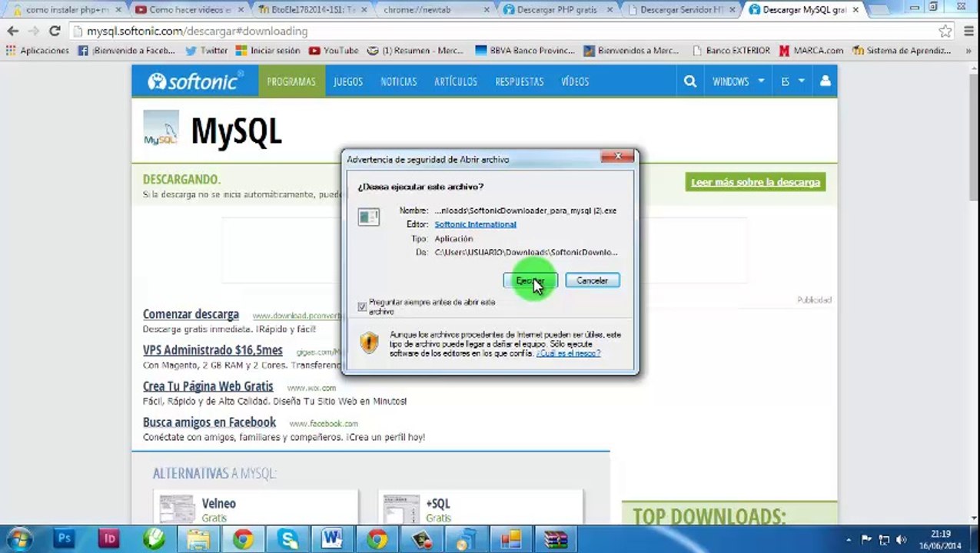Launch Photoshop from the taskbar

tap(64, 539)
